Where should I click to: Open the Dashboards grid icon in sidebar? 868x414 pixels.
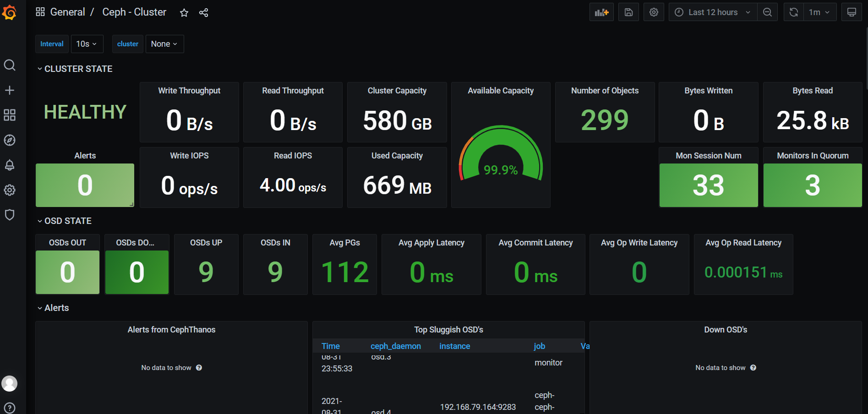[10, 115]
